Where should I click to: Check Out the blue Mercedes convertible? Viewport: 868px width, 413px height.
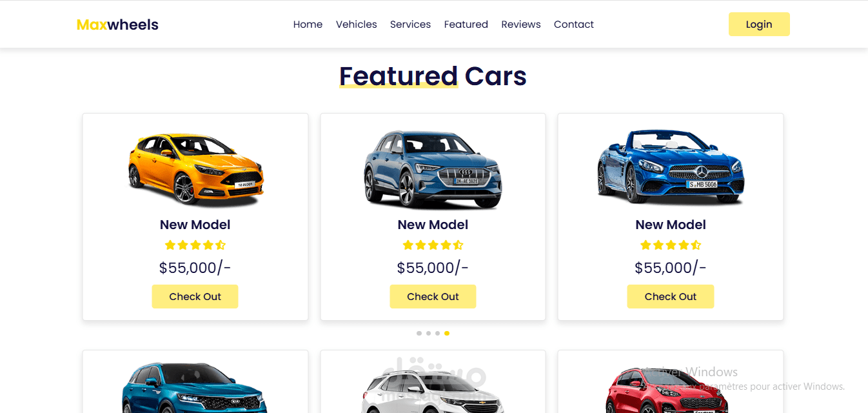(671, 297)
